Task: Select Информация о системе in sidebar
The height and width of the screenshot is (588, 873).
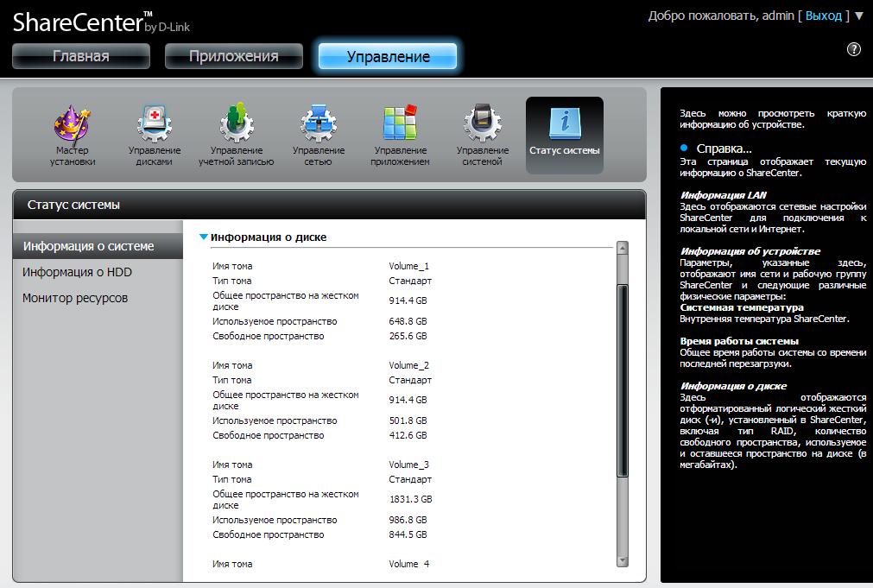Action: [89, 246]
